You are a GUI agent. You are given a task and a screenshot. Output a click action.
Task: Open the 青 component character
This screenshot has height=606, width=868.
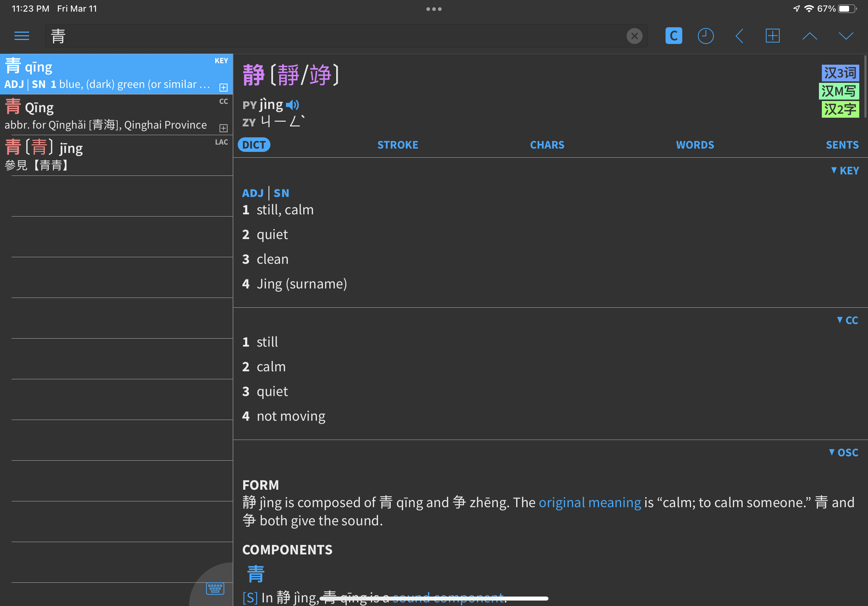pyautogui.click(x=256, y=574)
